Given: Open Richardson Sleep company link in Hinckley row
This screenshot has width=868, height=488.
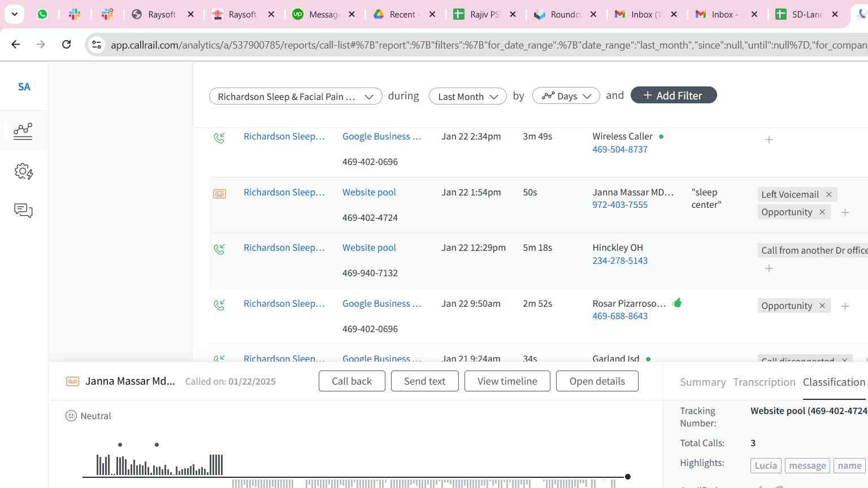Looking at the screenshot, I should [x=284, y=247].
